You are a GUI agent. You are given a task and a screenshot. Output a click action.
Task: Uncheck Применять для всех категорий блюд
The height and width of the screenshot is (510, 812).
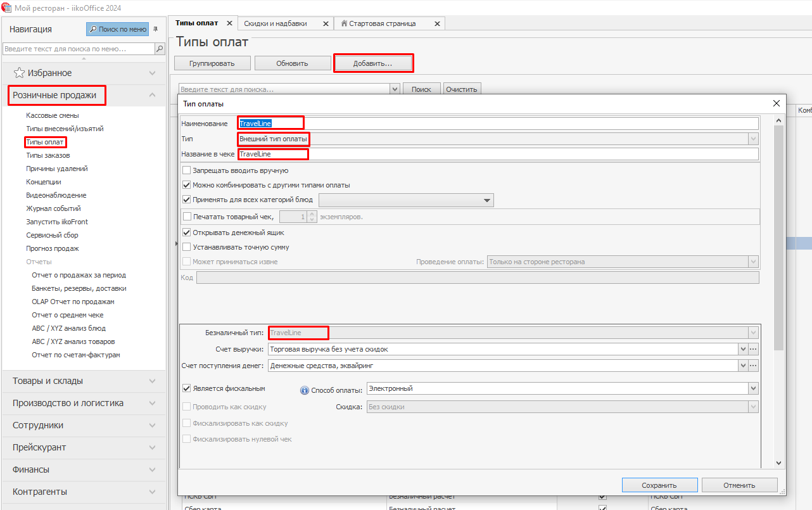187,200
